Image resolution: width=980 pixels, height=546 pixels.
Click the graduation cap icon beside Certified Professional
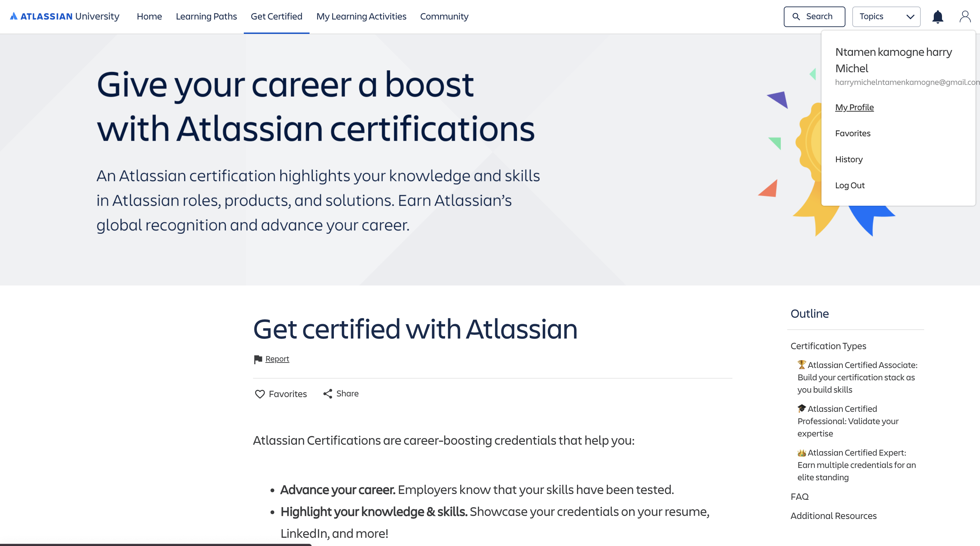click(x=801, y=409)
